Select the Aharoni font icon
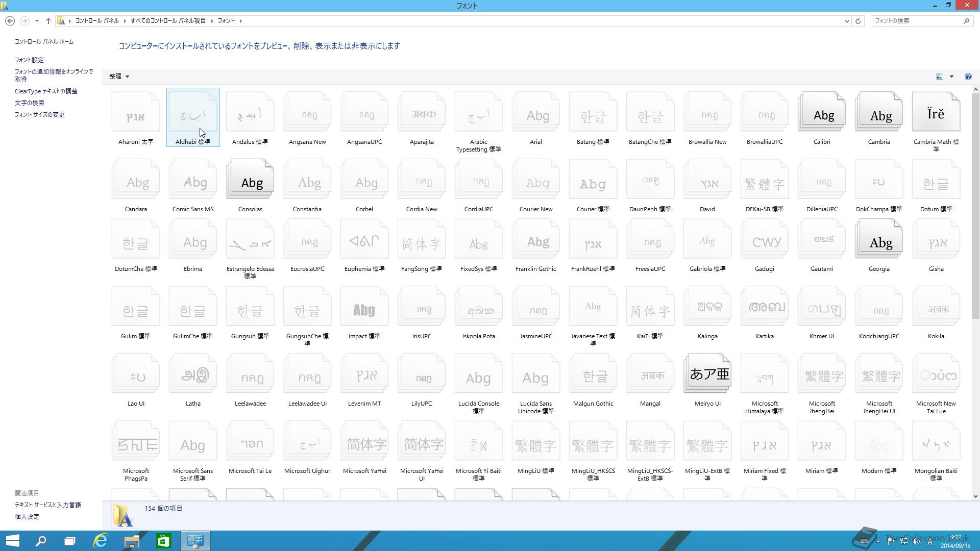The height and width of the screenshot is (551, 980). 136,113
